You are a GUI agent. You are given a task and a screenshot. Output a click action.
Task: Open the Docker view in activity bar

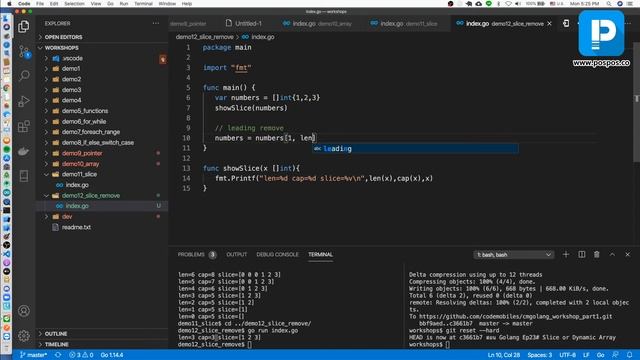(24, 151)
